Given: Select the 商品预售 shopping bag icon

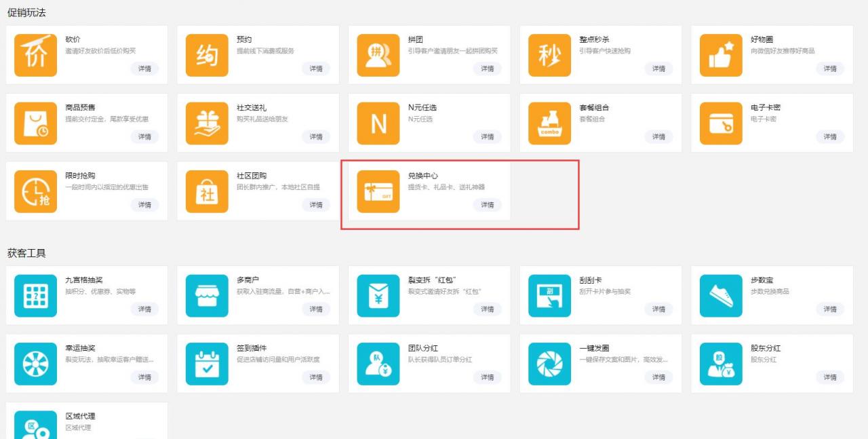Looking at the screenshot, I should 36,123.
